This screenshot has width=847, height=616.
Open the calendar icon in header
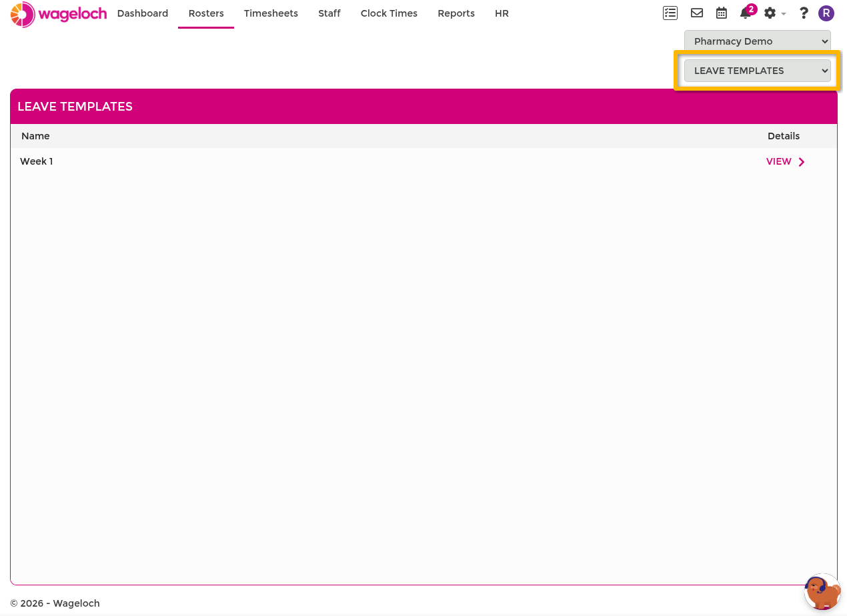pos(722,13)
